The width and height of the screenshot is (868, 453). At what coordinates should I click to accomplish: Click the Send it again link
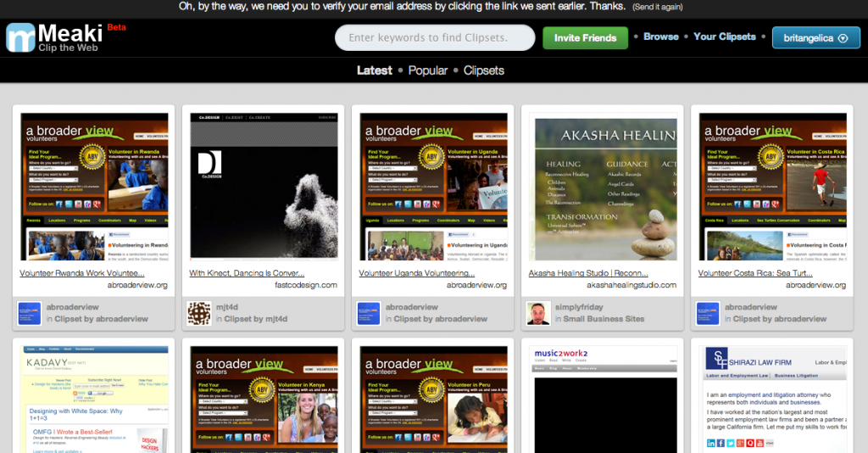click(x=658, y=7)
